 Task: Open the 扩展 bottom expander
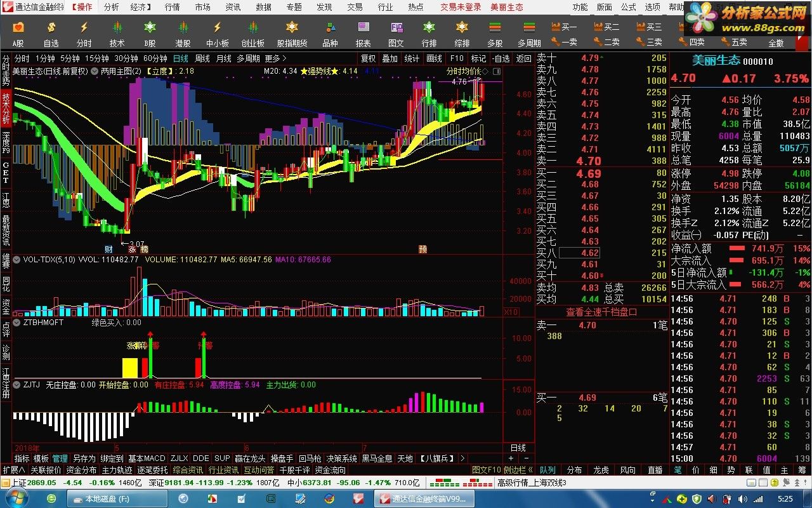[x=13, y=470]
